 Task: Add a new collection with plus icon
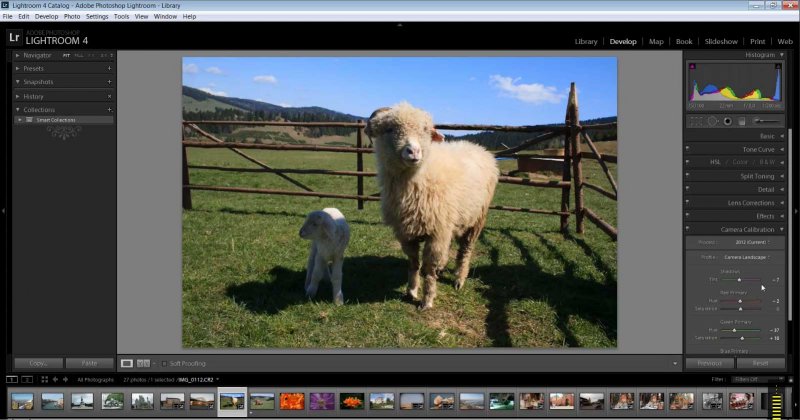109,110
